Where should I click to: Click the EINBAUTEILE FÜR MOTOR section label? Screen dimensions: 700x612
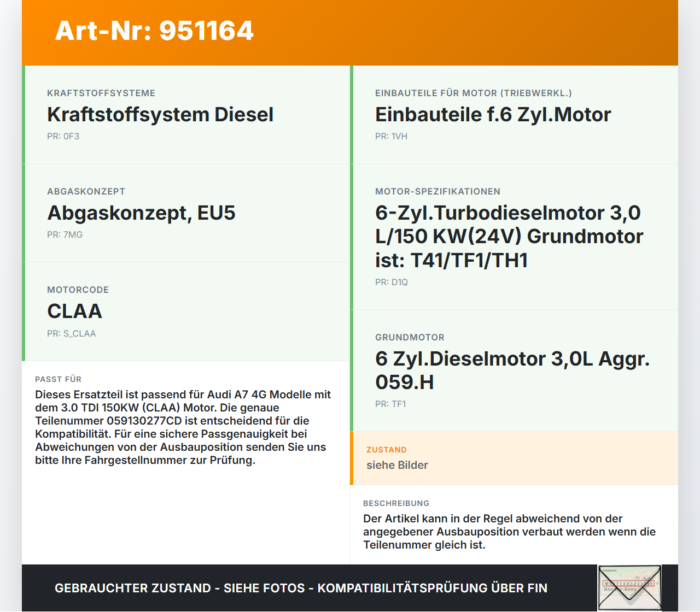[x=473, y=93]
